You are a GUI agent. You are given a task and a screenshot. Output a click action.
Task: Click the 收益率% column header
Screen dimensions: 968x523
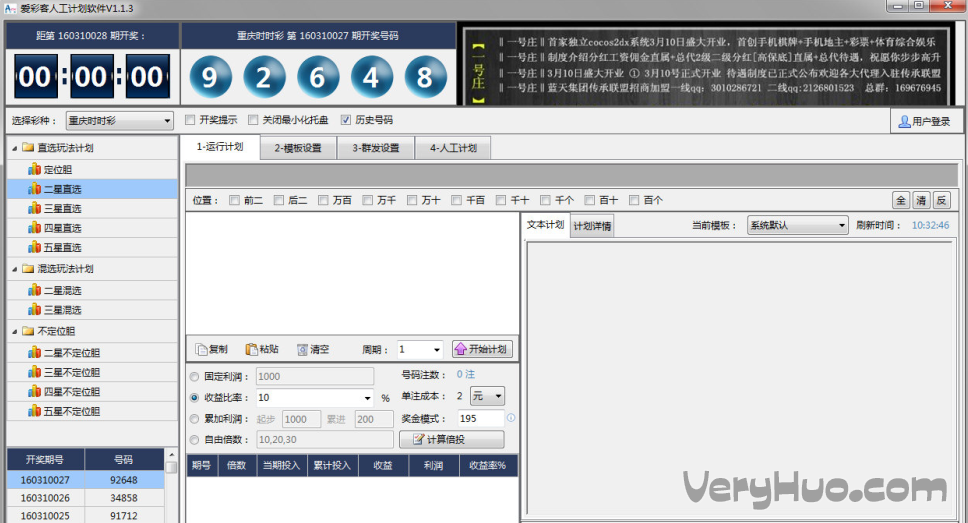[x=488, y=466]
